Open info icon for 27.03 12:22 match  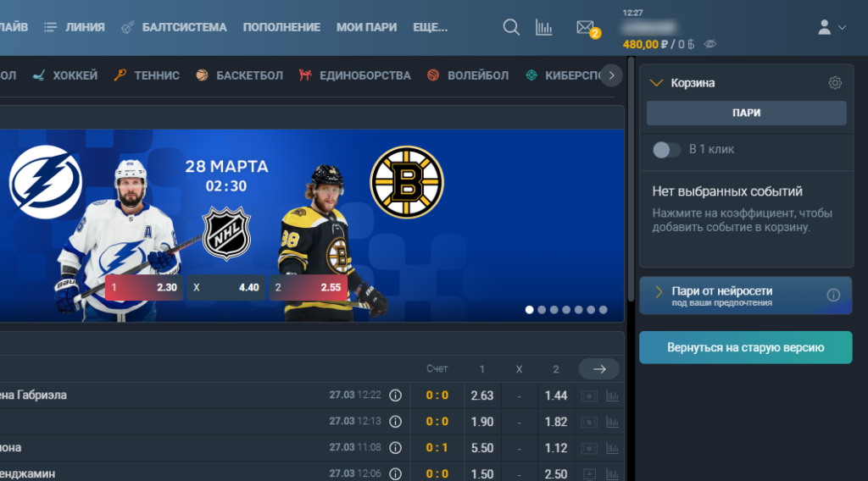point(395,395)
